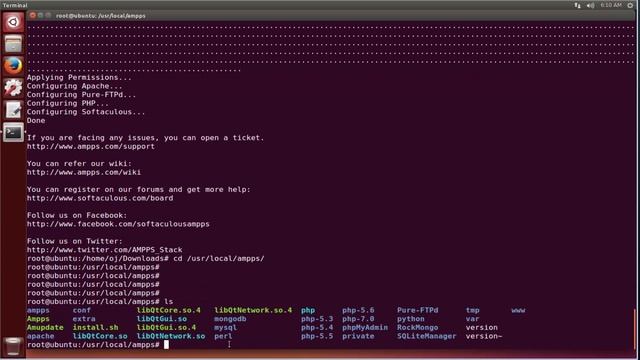Click the 'extra' directory entry
This screenshot has height=360, width=640.
pos(84,319)
